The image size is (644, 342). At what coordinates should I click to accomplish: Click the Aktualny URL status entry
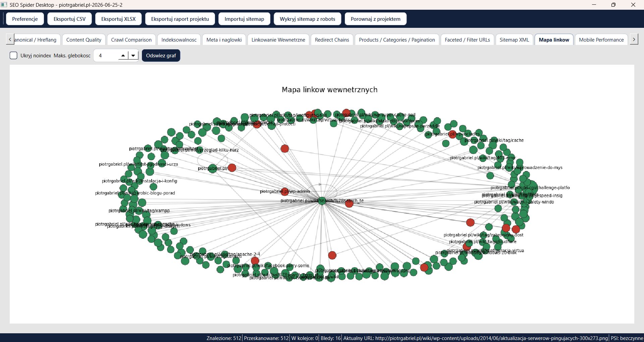coord(475,338)
